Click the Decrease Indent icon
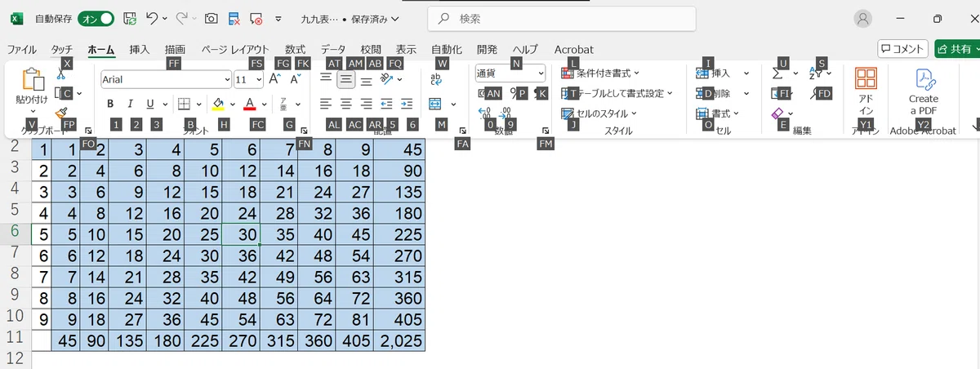Viewport: 980px width, 369px height. pyautogui.click(x=386, y=104)
